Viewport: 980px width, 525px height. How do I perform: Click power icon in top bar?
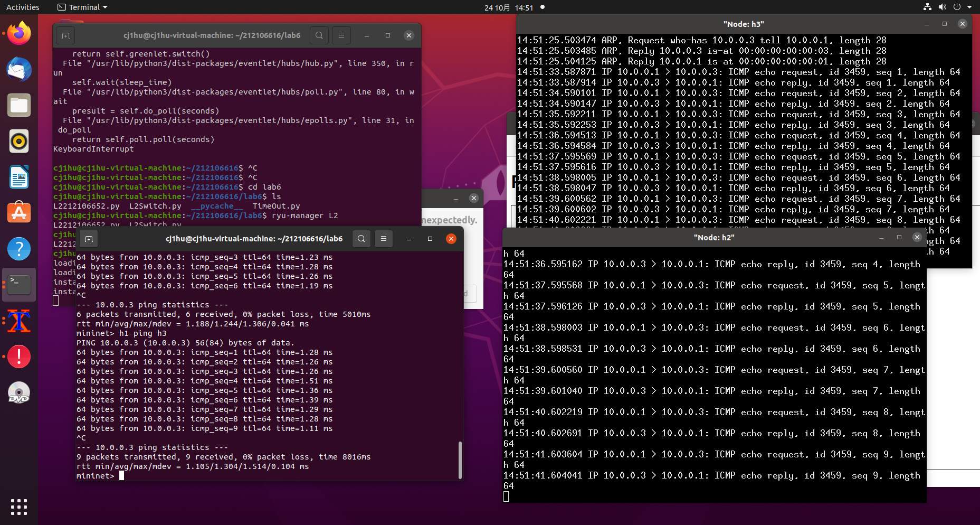click(x=957, y=7)
